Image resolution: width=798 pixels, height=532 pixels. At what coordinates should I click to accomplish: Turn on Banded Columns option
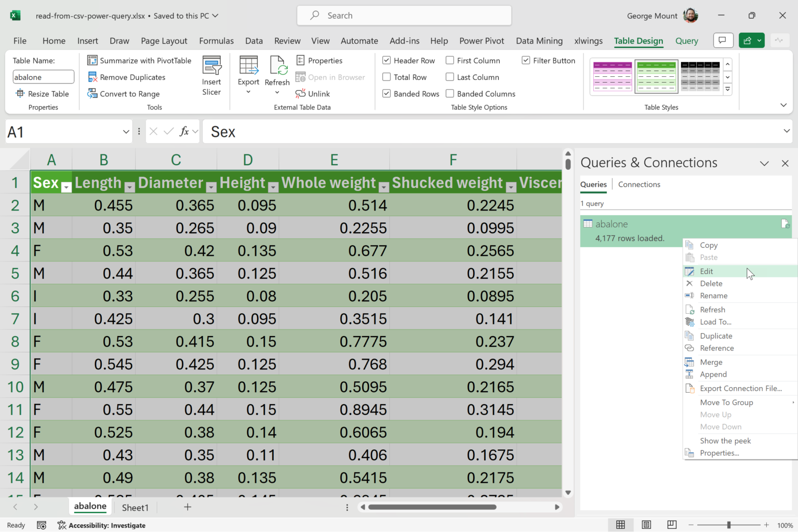pos(450,94)
